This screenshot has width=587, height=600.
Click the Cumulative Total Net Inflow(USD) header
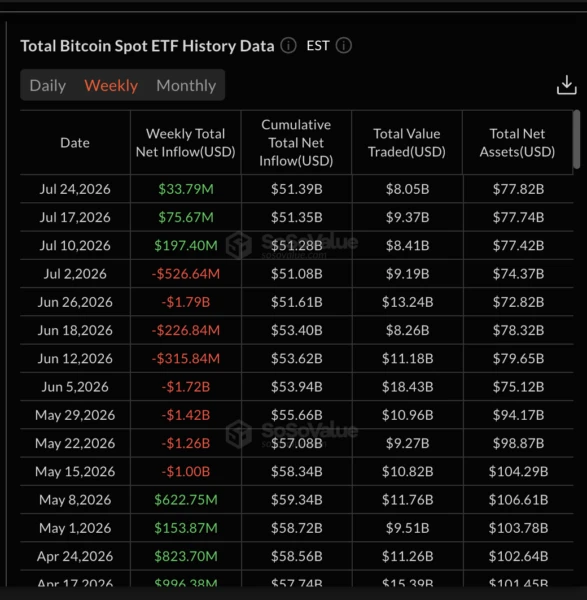(x=296, y=143)
